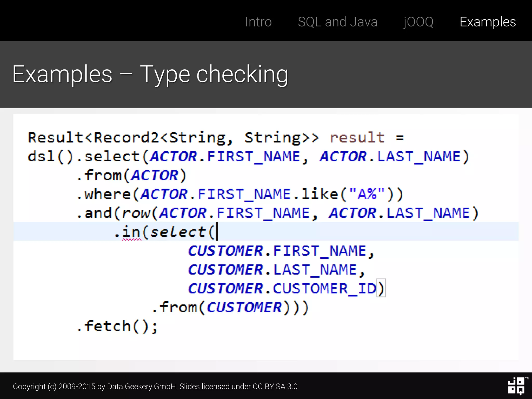Click the "A%" string literal in the like clause
Image resolution: width=532 pixels, height=399 pixels.
(x=367, y=194)
